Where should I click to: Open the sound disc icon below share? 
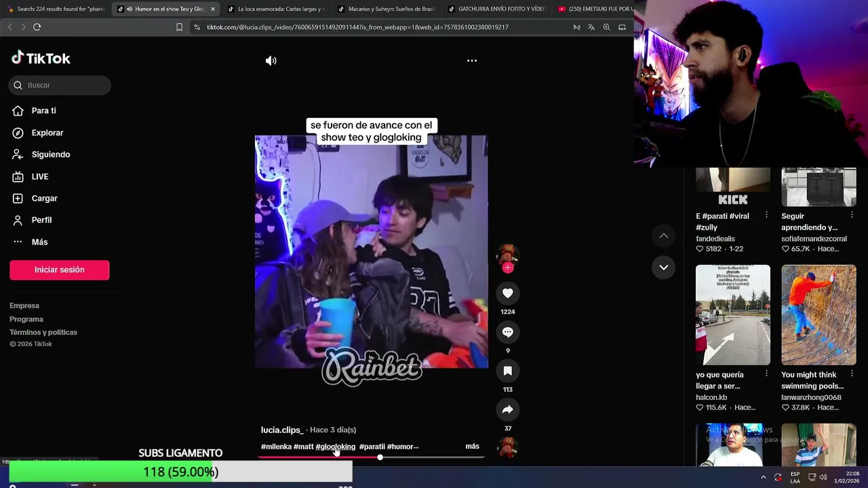[508, 447]
